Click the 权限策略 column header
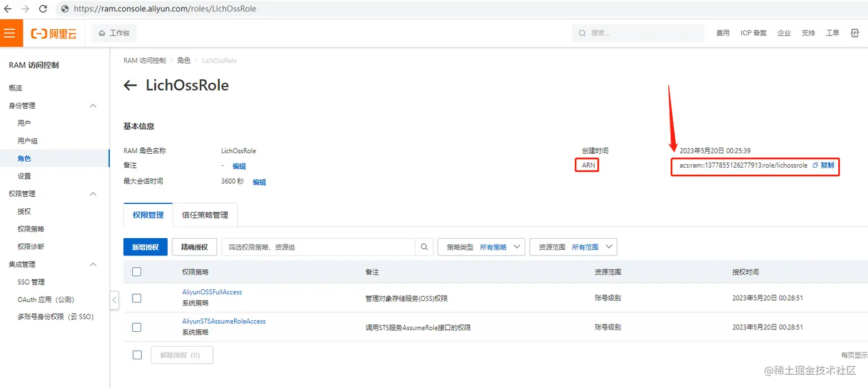This screenshot has width=868, height=388. click(x=196, y=272)
